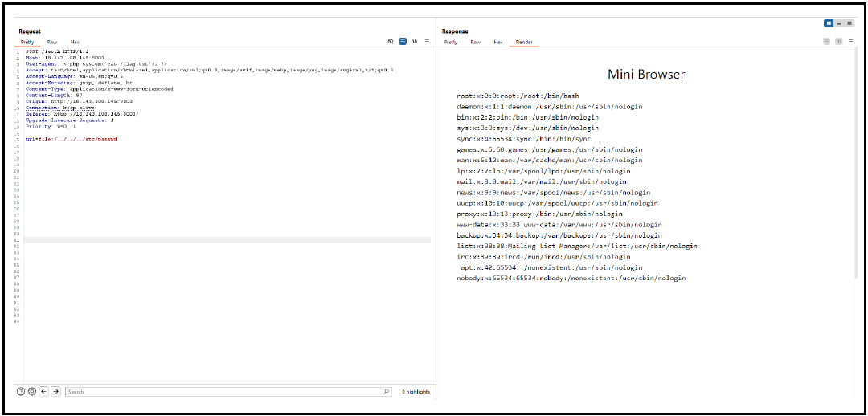Open the Response Raw tab
This screenshot has width=868, height=416.
pyautogui.click(x=476, y=42)
